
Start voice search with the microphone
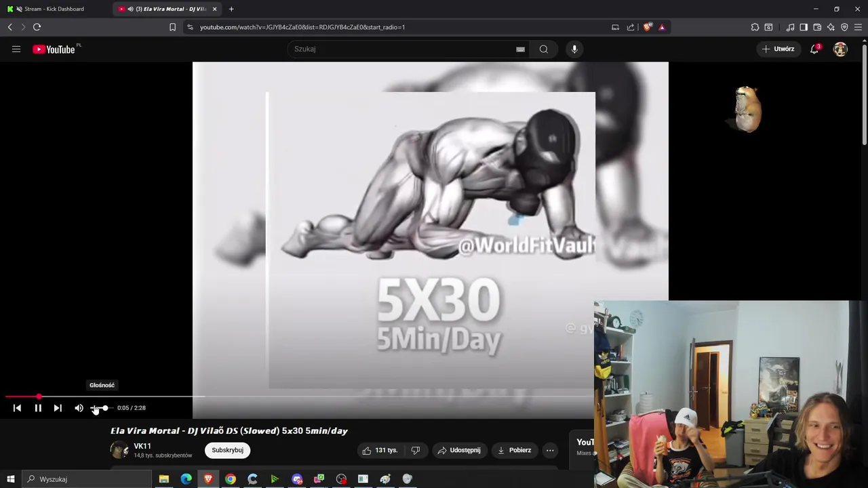point(574,49)
